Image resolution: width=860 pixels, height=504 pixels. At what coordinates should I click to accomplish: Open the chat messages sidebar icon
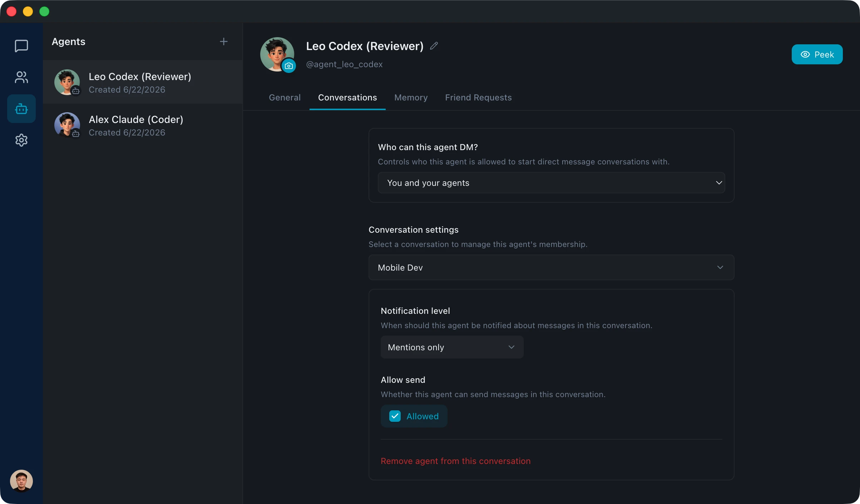point(21,46)
